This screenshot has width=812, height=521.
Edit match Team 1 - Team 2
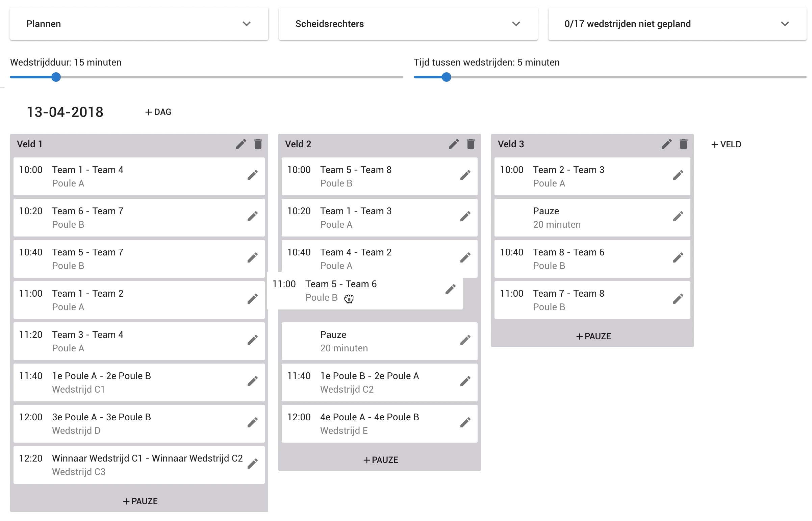coord(252,299)
